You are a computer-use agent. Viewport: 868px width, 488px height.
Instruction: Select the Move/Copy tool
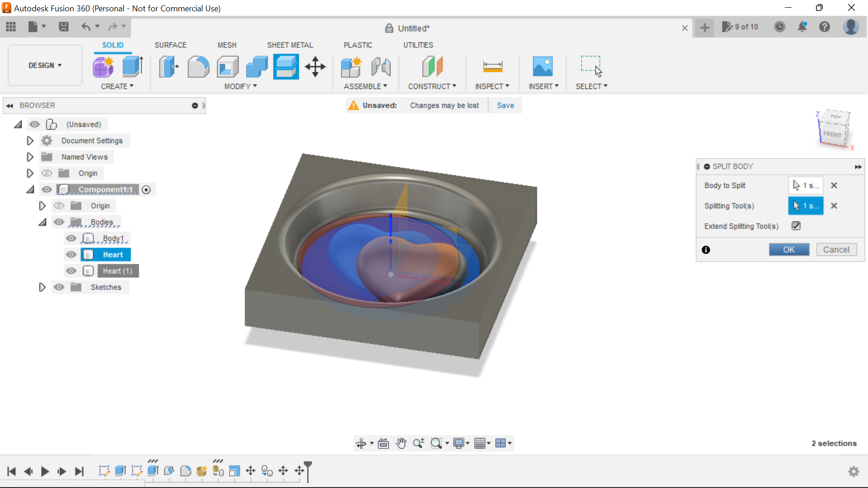tap(315, 66)
